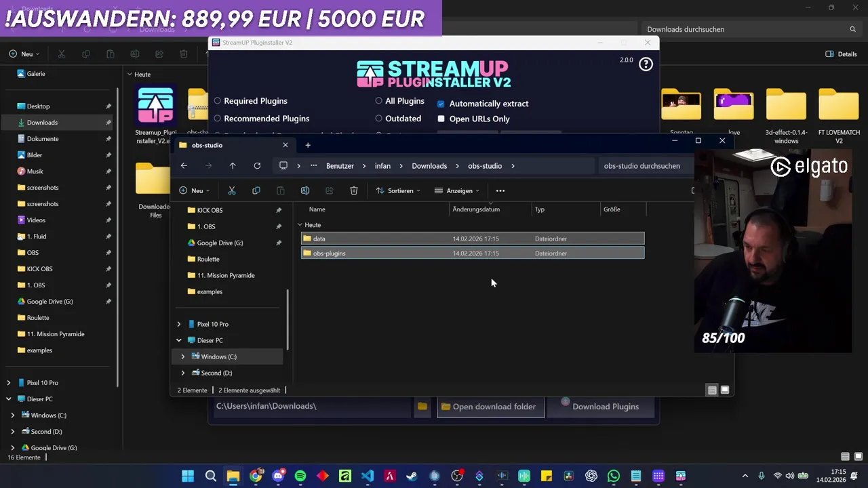868x488 pixels.
Task: Select 11. Mission Pyramide in obs-studio sidebar
Action: (226, 275)
